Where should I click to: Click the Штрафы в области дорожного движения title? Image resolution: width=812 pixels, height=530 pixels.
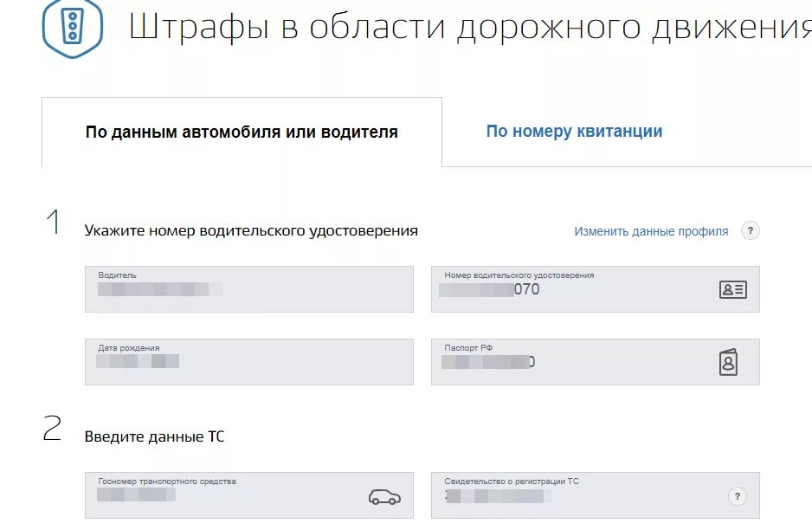(469, 26)
